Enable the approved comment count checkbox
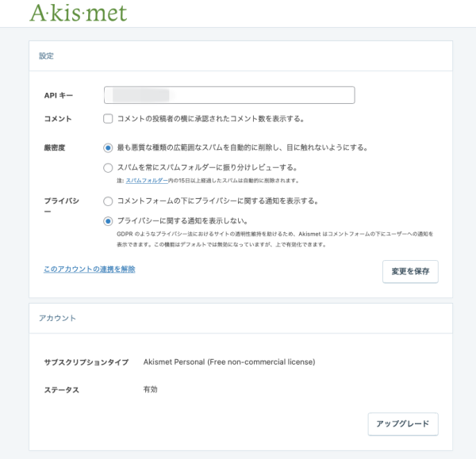Image resolution: width=476 pixels, height=459 pixels. tap(108, 119)
